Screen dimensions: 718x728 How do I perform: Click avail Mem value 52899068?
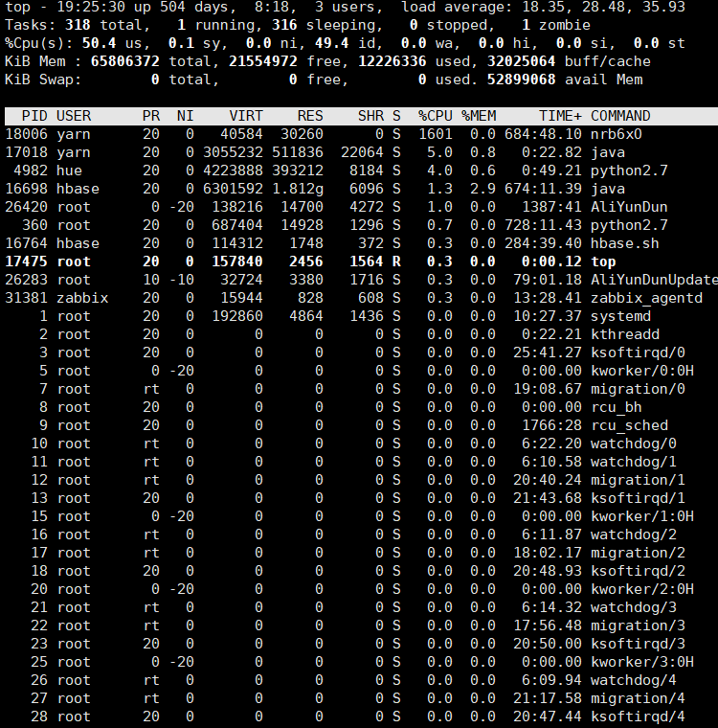coord(521,80)
